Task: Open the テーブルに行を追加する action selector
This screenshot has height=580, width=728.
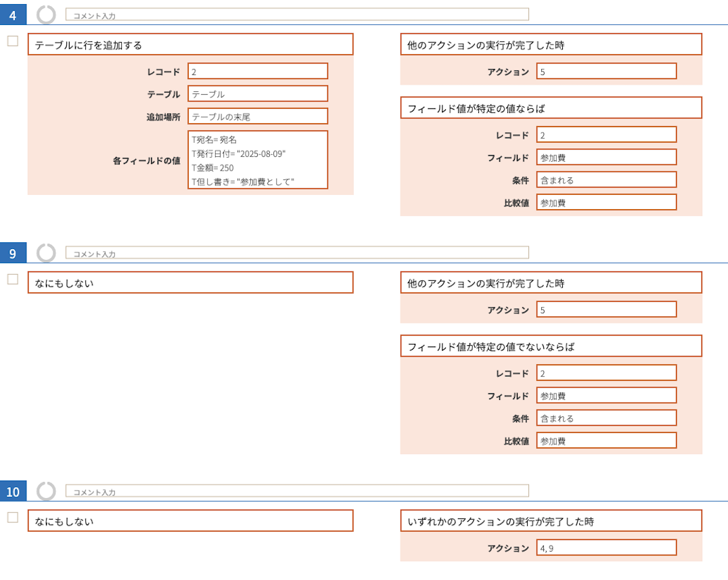Action: pyautogui.click(x=190, y=45)
